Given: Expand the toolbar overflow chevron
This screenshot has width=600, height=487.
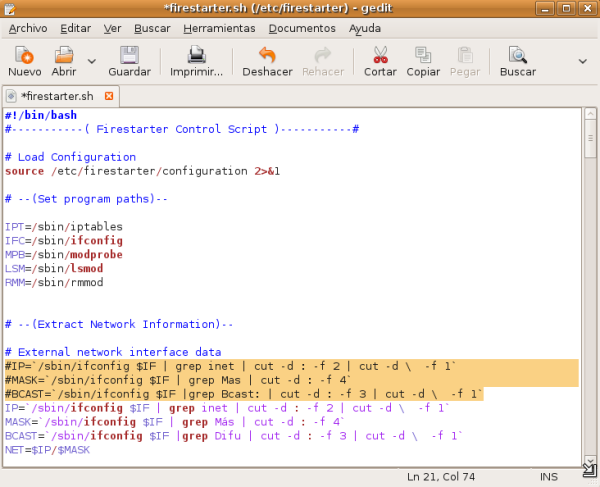Looking at the screenshot, I should pyautogui.click(x=583, y=61).
